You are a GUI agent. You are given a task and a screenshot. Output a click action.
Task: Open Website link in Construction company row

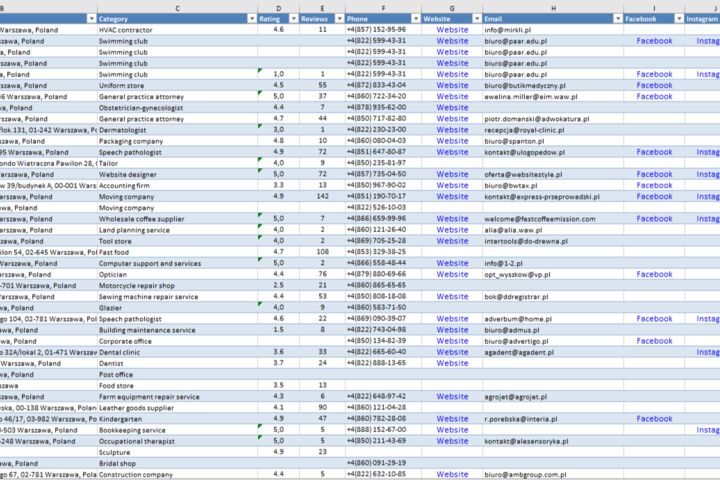pyautogui.click(x=452, y=474)
